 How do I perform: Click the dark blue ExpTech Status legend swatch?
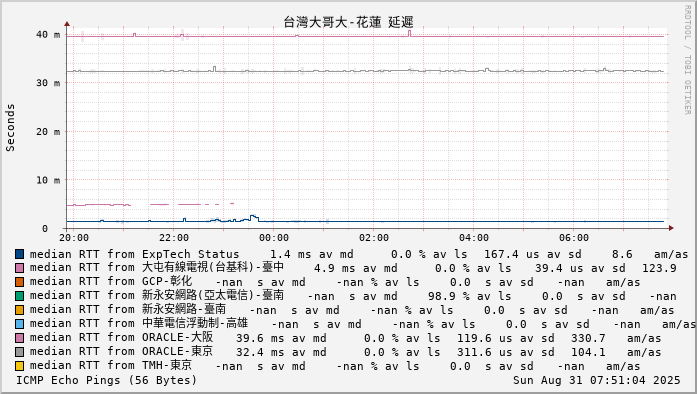19,254
